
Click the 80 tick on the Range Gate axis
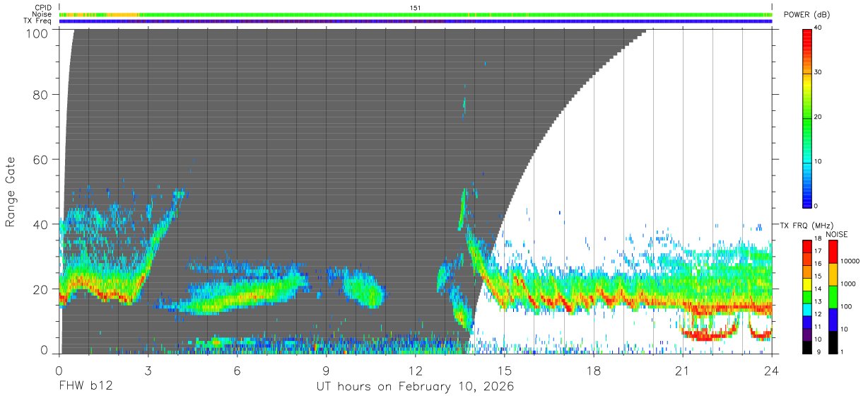click(x=41, y=94)
